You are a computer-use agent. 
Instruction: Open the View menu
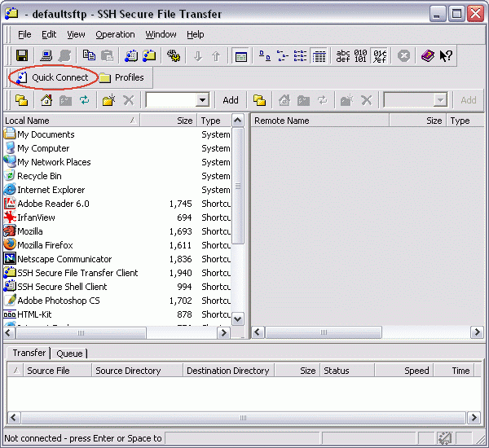76,34
